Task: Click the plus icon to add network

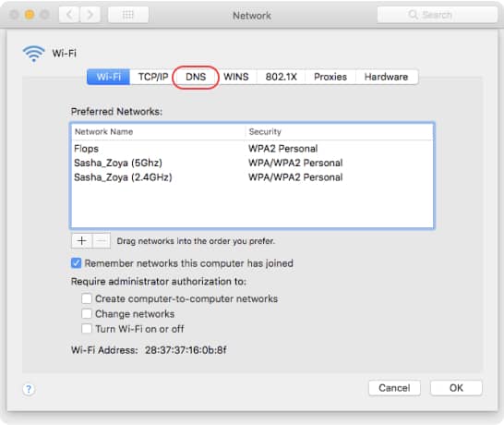Action: point(81,240)
